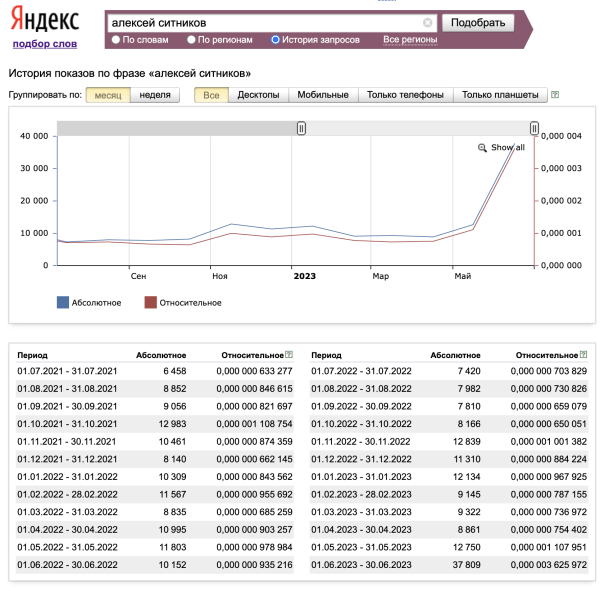This screenshot has height=591, width=600.
Task: Click the value 0,000 001 001 382
Action: click(548, 441)
